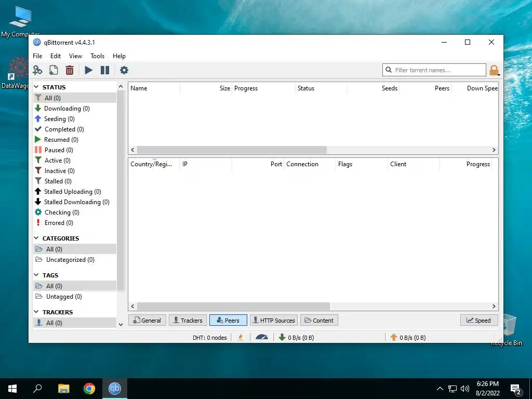Click download speed 0 B/s status
This screenshot has width=532, height=399.
click(x=296, y=338)
